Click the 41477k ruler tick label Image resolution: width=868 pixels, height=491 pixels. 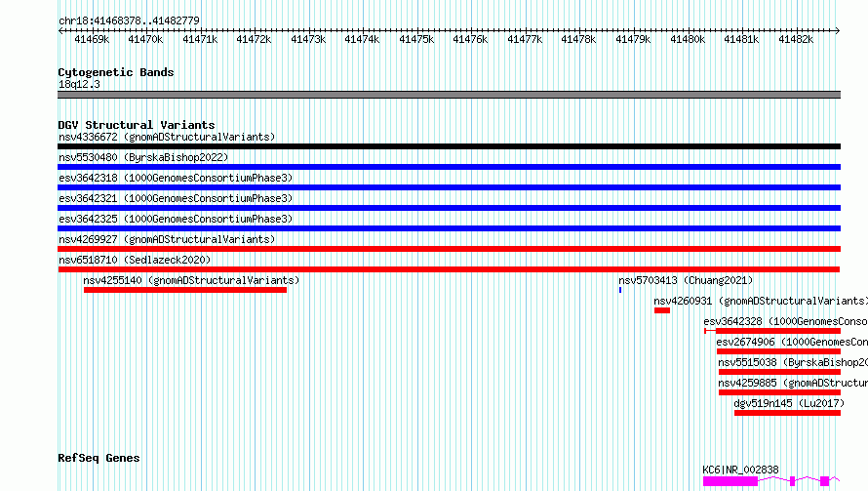(525, 39)
